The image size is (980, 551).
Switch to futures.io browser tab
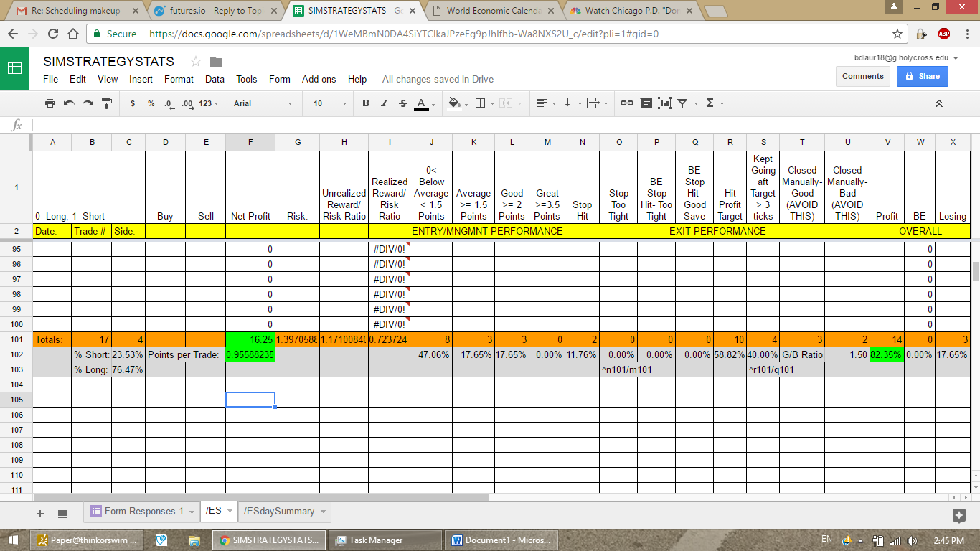click(215, 11)
